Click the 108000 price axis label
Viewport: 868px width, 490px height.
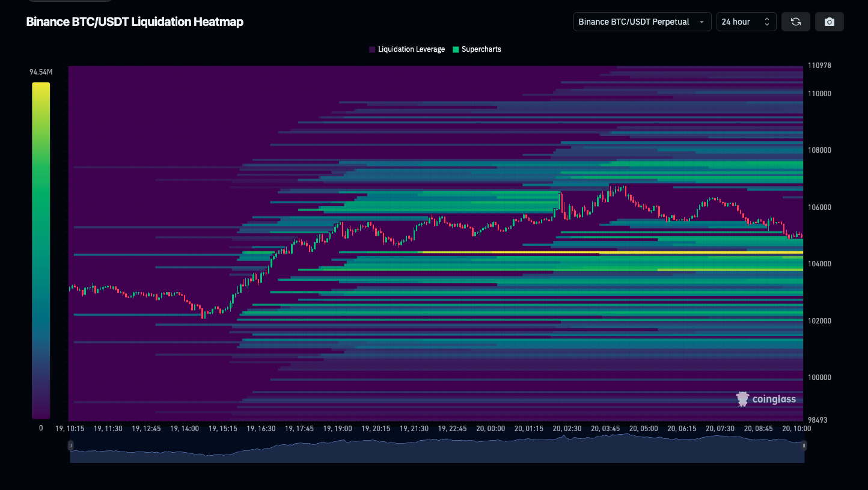819,150
